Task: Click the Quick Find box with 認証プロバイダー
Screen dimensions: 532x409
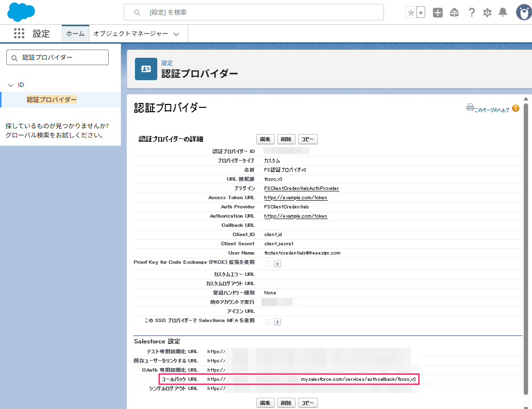Action: (57, 57)
